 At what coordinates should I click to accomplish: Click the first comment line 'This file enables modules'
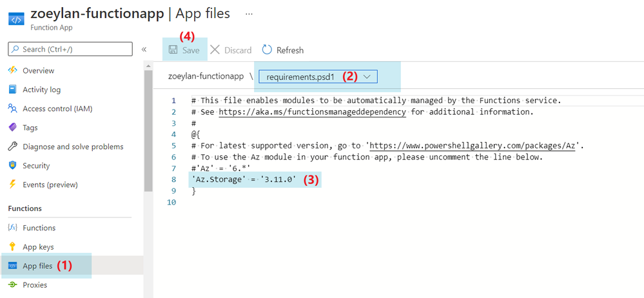(x=376, y=100)
